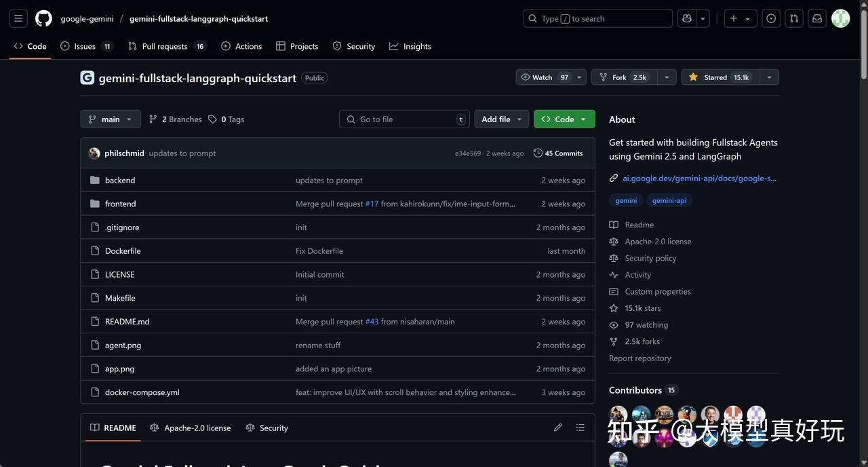The height and width of the screenshot is (467, 868).
Task: Open the Add file dropdown
Action: tap(501, 119)
